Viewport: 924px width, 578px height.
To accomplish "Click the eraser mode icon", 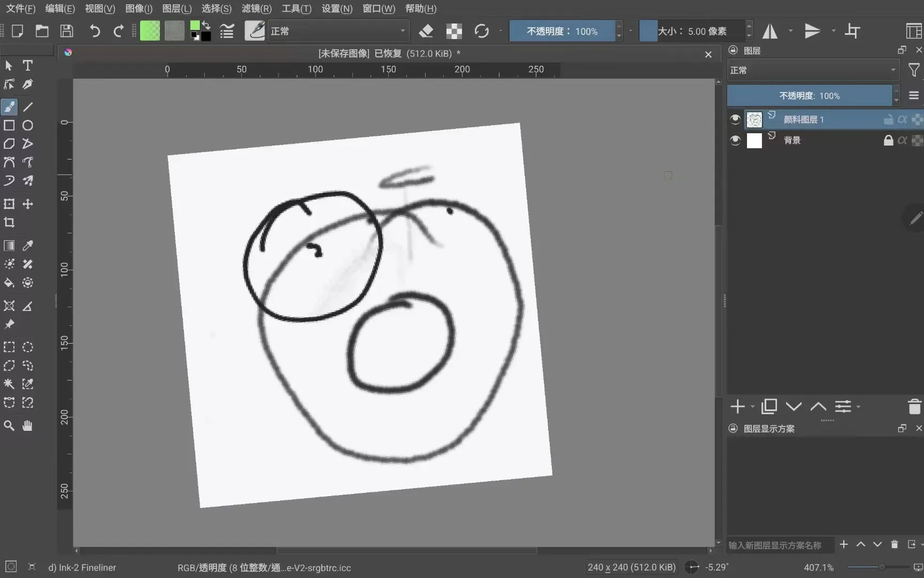I will tap(426, 31).
